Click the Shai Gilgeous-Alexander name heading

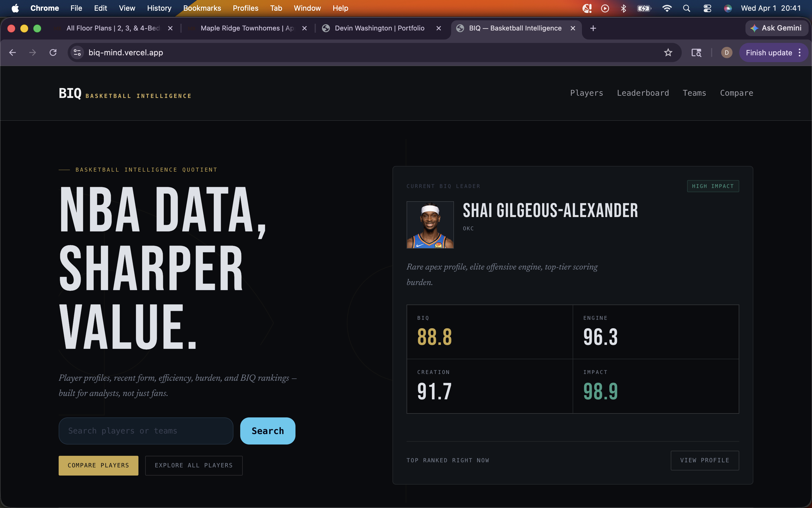550,210
